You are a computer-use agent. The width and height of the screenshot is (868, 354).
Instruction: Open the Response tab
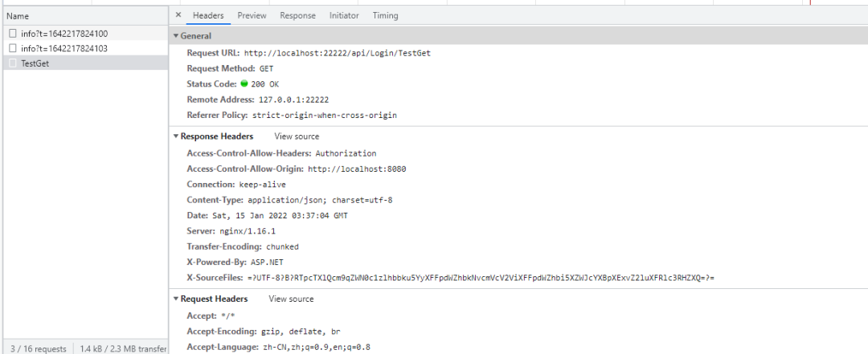coord(298,15)
